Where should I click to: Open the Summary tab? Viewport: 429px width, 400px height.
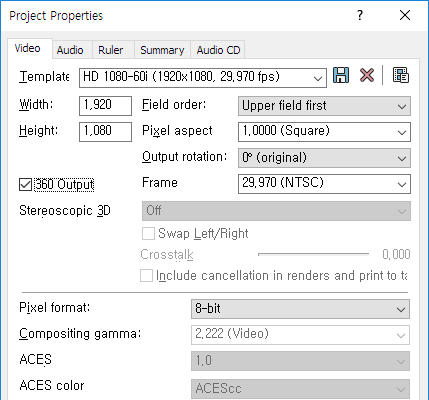[162, 50]
